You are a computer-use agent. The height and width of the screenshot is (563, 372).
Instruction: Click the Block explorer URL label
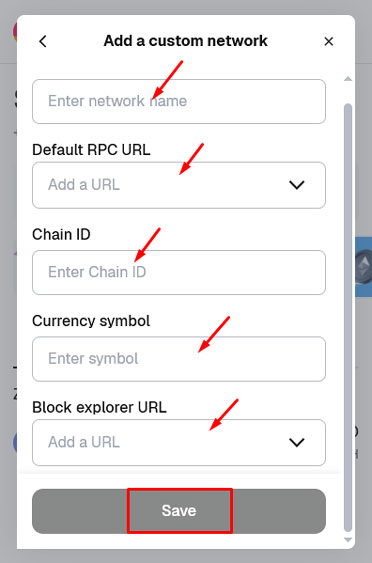click(99, 408)
